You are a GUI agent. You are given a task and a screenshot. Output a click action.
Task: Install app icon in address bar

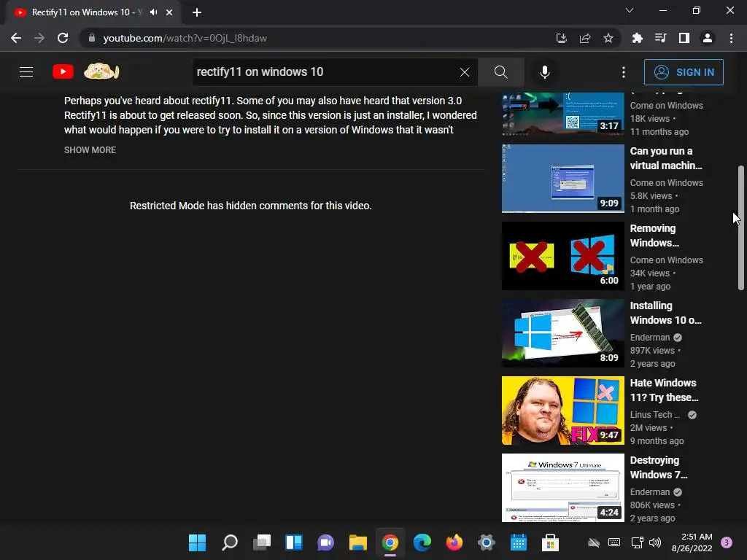(562, 38)
